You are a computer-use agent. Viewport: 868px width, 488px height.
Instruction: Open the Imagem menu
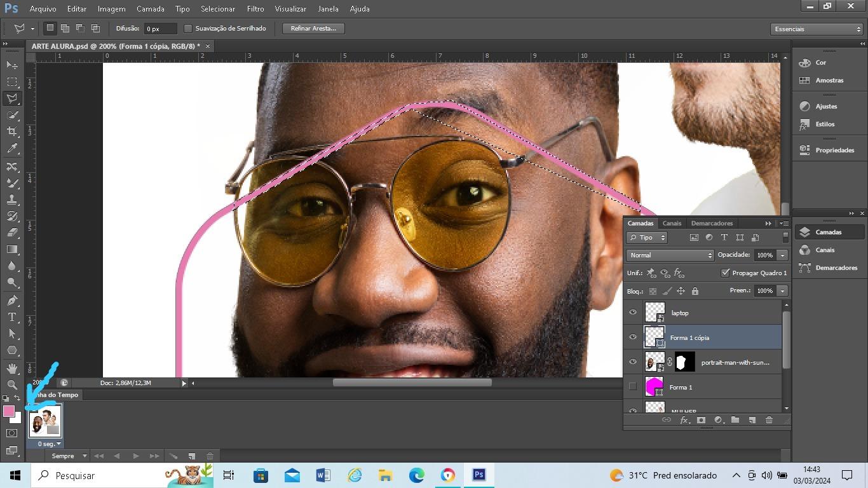pyautogui.click(x=112, y=9)
